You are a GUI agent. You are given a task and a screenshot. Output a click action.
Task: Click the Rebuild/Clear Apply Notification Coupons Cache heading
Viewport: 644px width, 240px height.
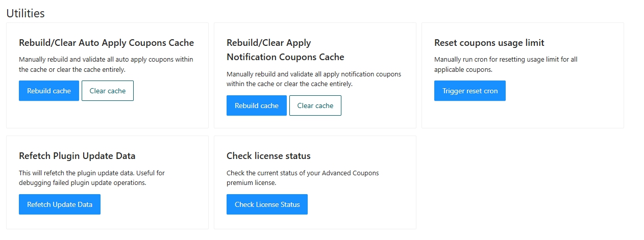click(x=285, y=50)
